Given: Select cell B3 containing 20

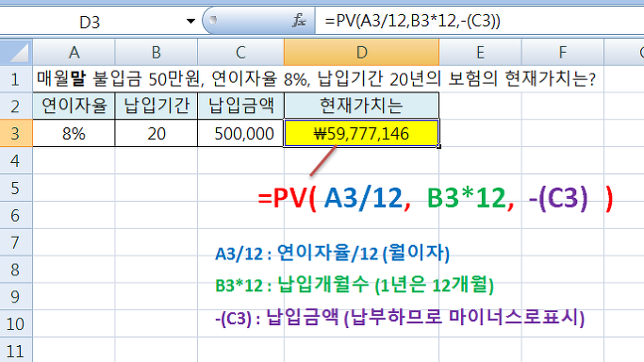Looking at the screenshot, I should pos(157,133).
